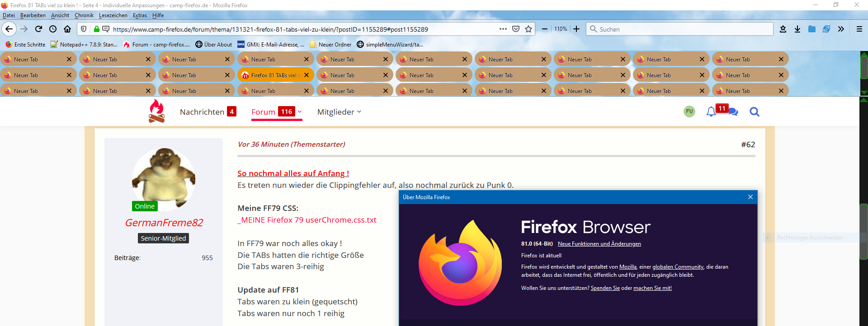Viewport: 868px width, 326px height.
Task: Open the Chronik menu
Action: [x=84, y=15]
